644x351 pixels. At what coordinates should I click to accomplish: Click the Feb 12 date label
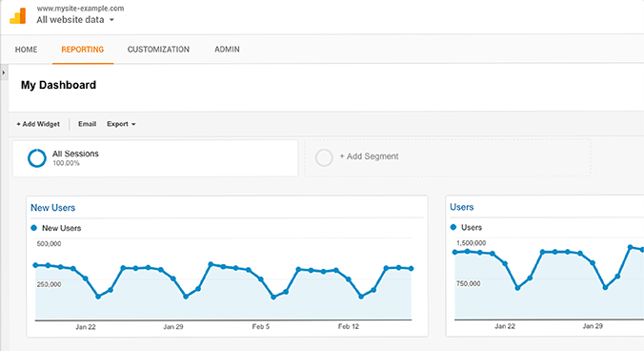349,326
